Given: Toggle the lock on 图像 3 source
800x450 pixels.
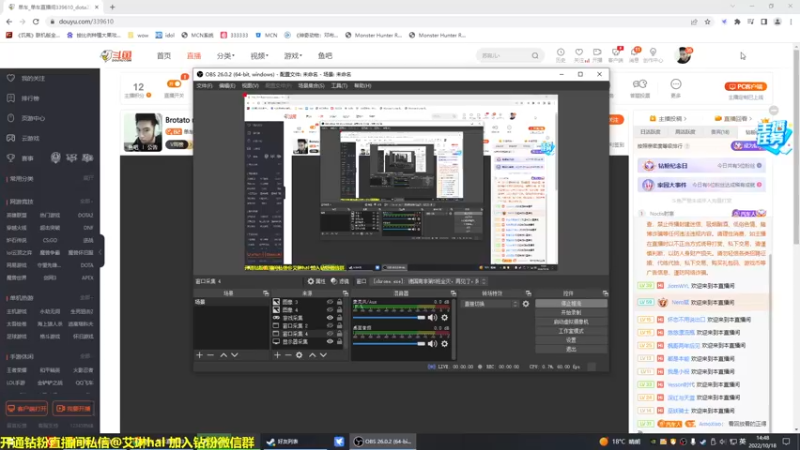Looking at the screenshot, I should tap(339, 302).
